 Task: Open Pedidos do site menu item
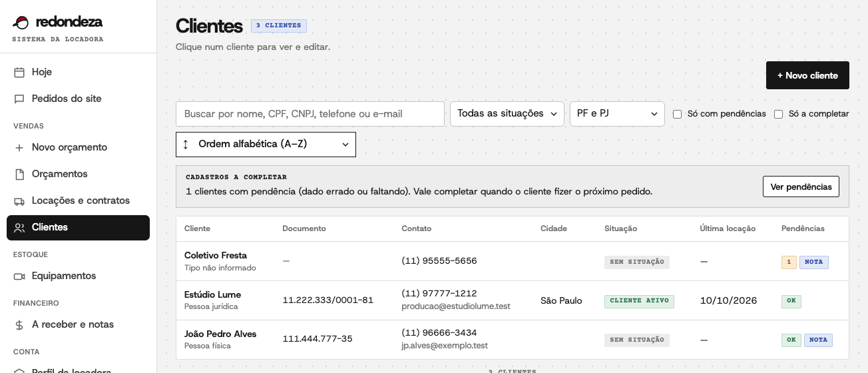coord(78,99)
